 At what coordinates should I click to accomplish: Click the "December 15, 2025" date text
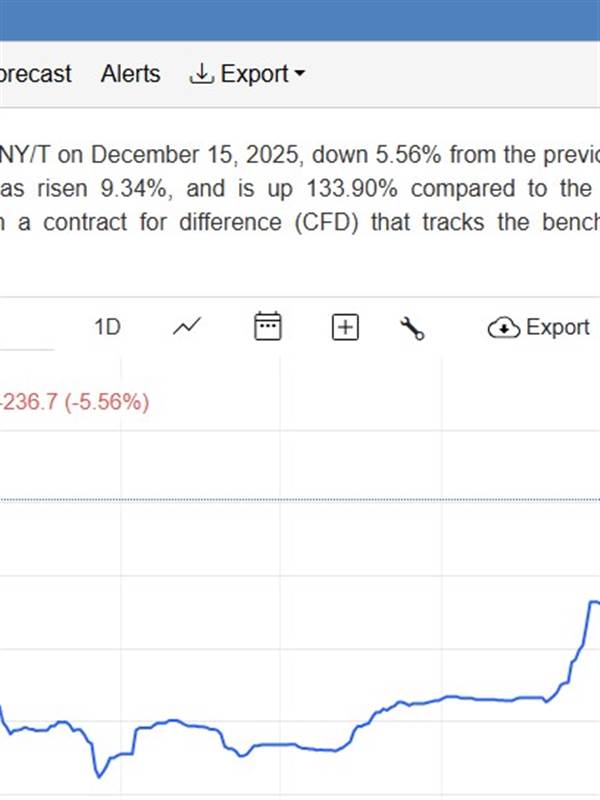(x=197, y=157)
